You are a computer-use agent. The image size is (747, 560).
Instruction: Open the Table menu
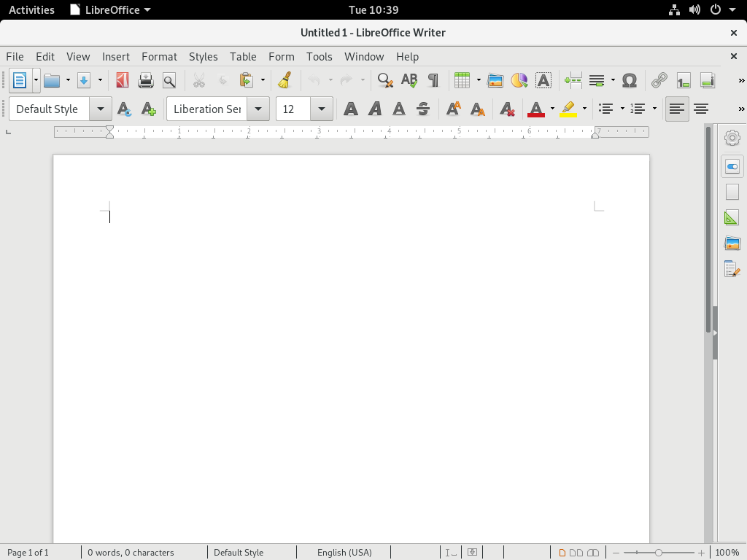pos(243,57)
